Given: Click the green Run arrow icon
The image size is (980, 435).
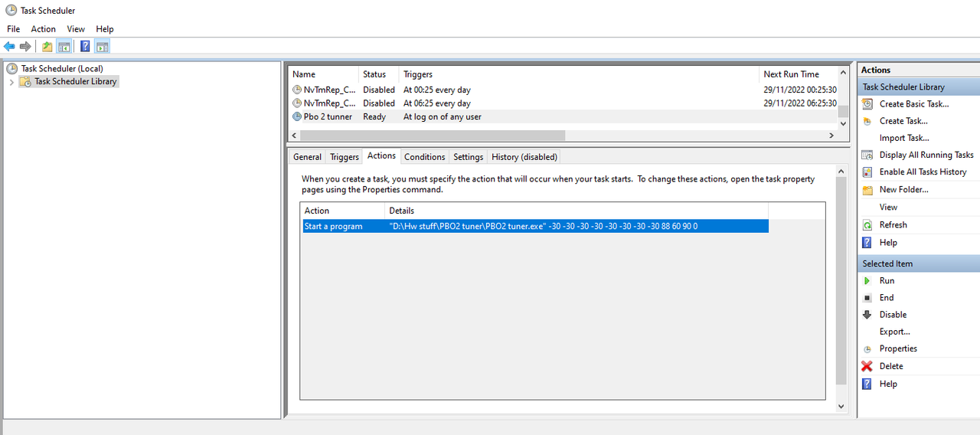Looking at the screenshot, I should [867, 281].
